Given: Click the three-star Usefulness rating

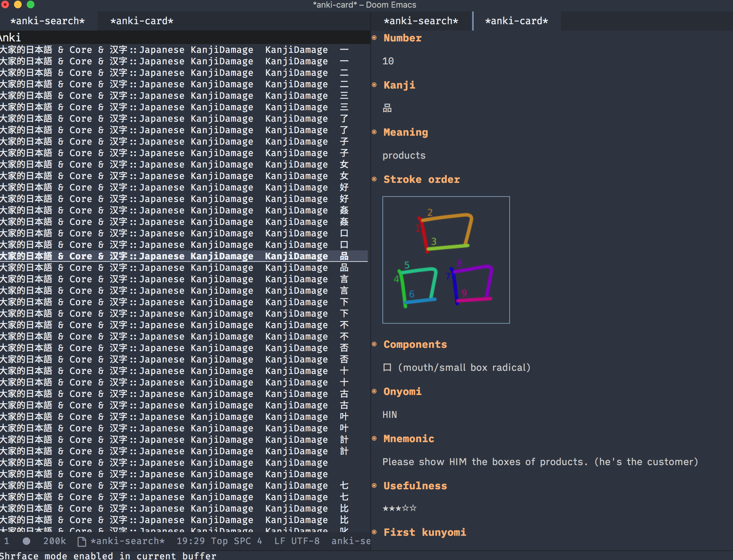Looking at the screenshot, I should (x=400, y=508).
